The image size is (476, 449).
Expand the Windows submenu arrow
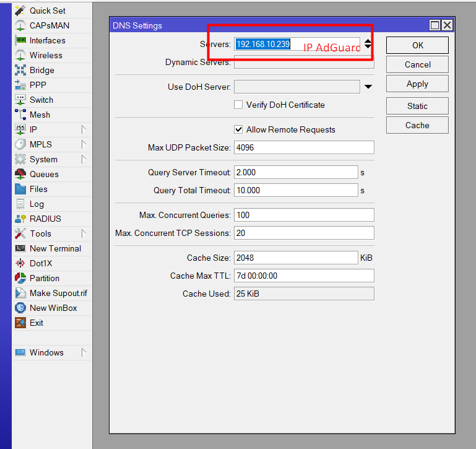coord(84,352)
